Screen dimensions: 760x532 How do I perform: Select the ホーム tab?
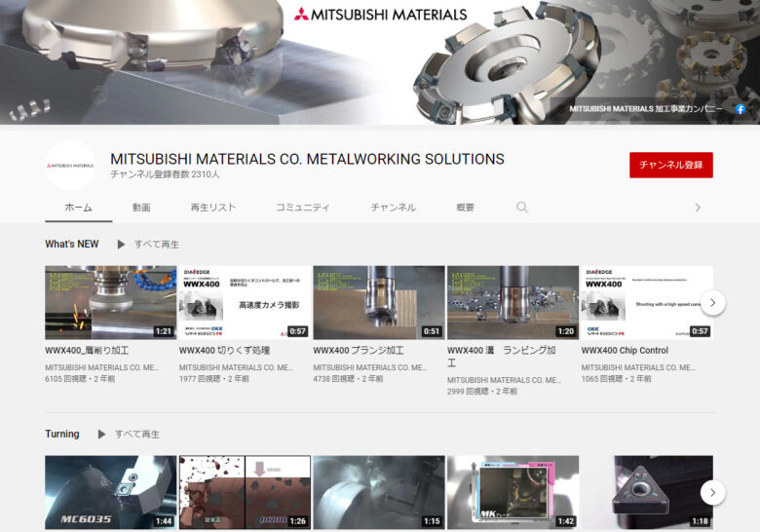(x=79, y=208)
